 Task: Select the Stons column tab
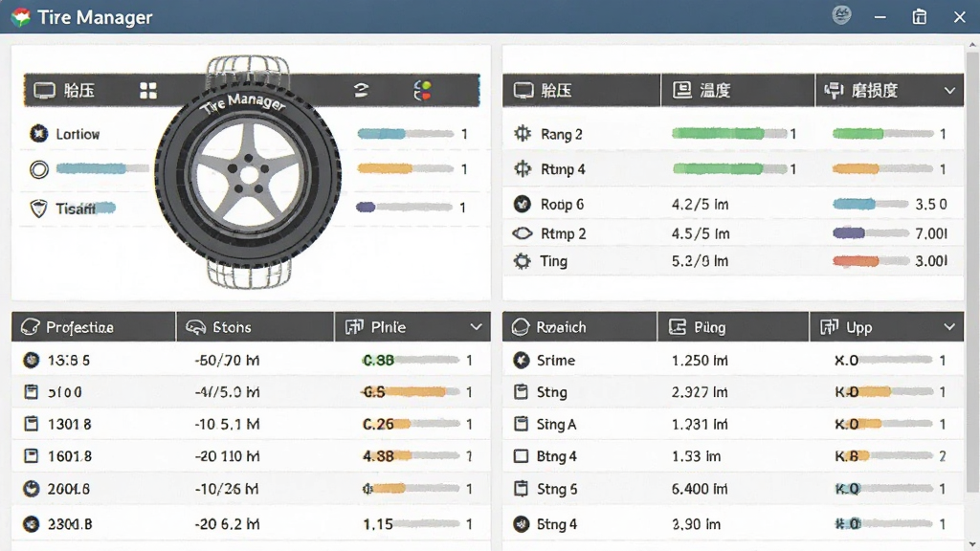click(255, 327)
